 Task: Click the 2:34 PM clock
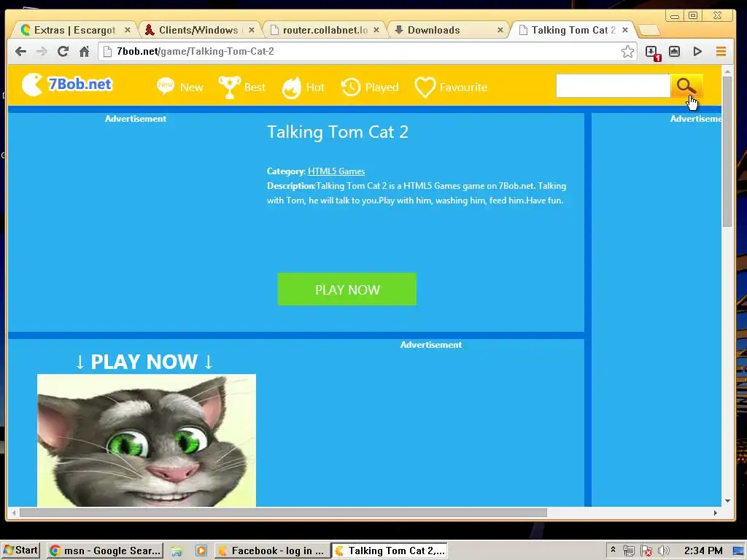pyautogui.click(x=703, y=551)
